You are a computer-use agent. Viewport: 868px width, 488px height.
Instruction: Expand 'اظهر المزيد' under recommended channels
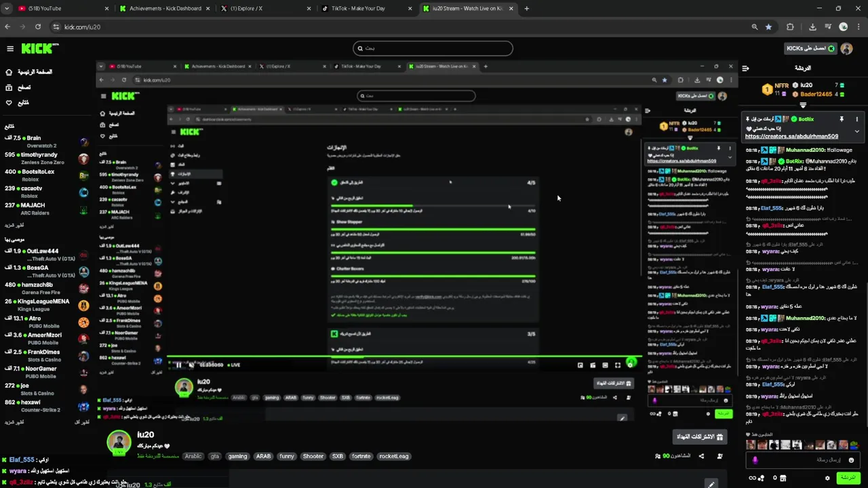[14, 422]
